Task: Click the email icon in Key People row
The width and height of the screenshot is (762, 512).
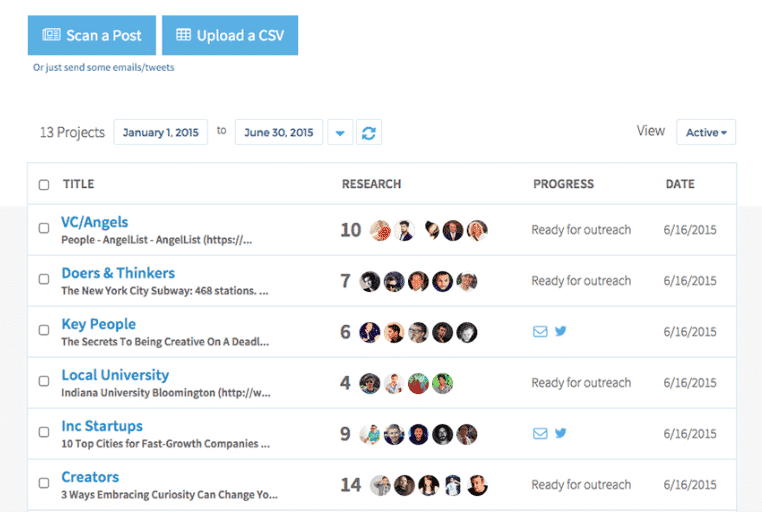Action: click(540, 331)
